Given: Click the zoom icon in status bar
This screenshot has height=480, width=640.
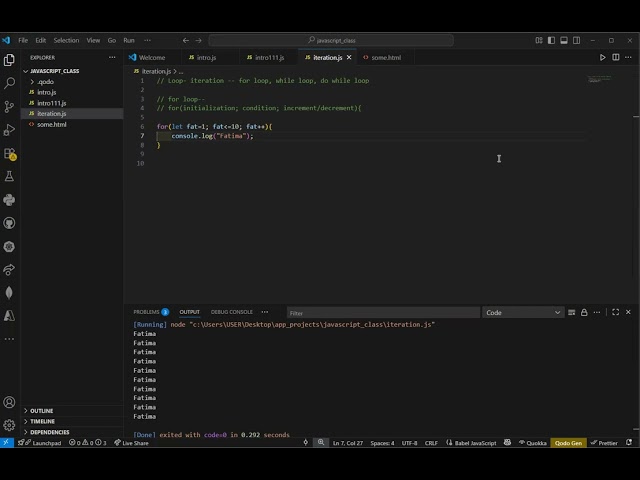Looking at the screenshot, I should point(321,442).
